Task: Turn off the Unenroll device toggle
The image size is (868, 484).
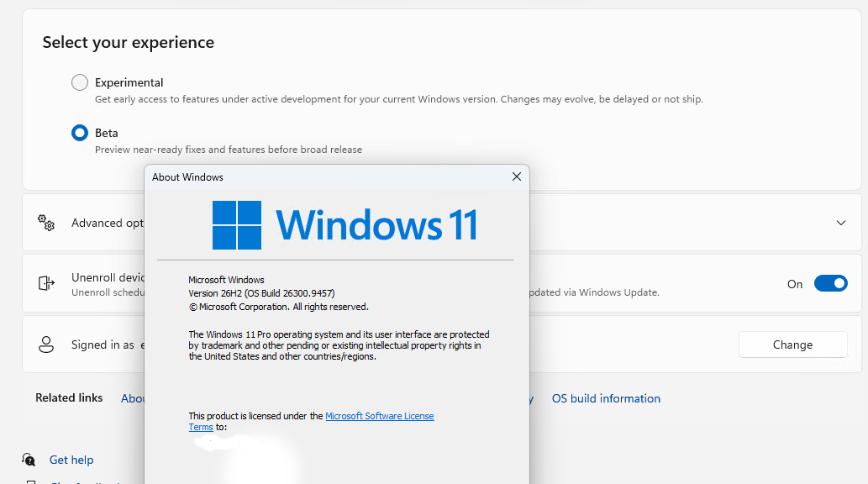Action: tap(830, 283)
